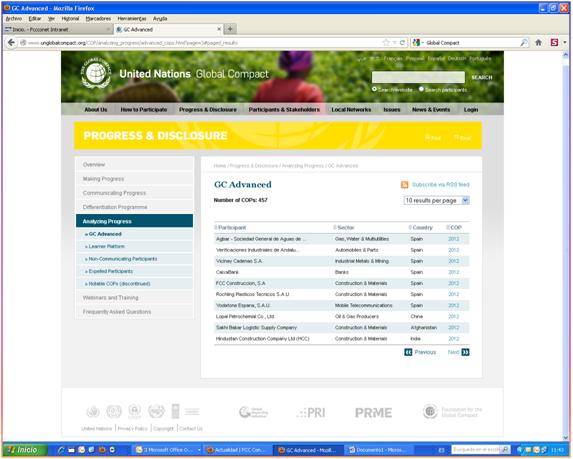Switch to the Fccconet Intranet tab
Viewport: 573px width, 459px height.
[x=58, y=29]
